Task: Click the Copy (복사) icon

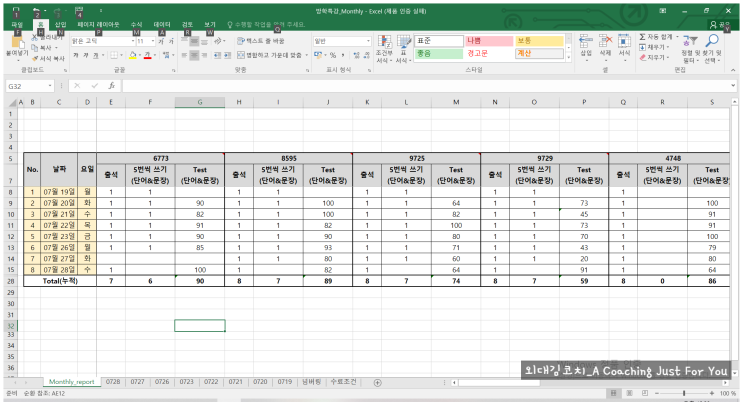Action: 35,48
